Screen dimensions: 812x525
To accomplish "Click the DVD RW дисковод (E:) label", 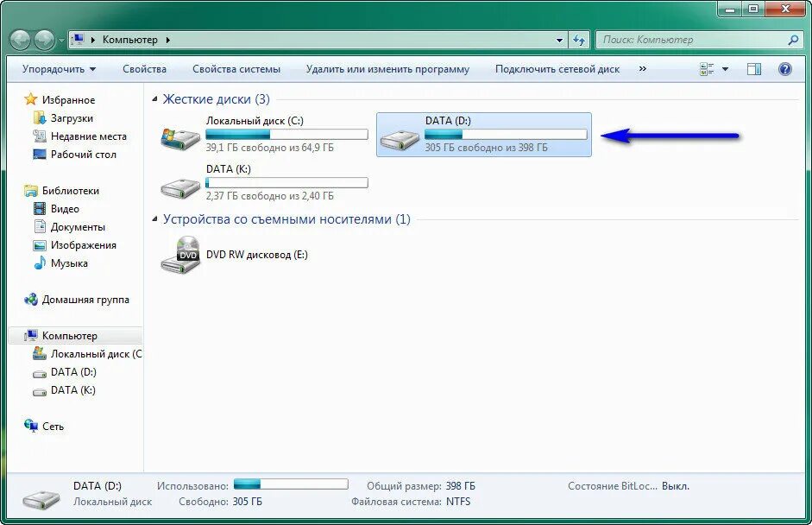I will pyautogui.click(x=257, y=255).
